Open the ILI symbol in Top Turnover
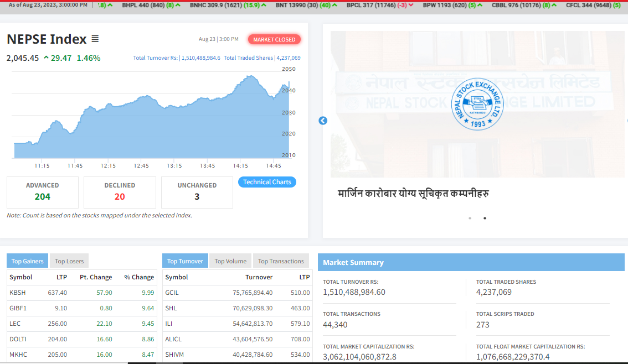Image resolution: width=628 pixels, height=364 pixels. pyautogui.click(x=168, y=324)
